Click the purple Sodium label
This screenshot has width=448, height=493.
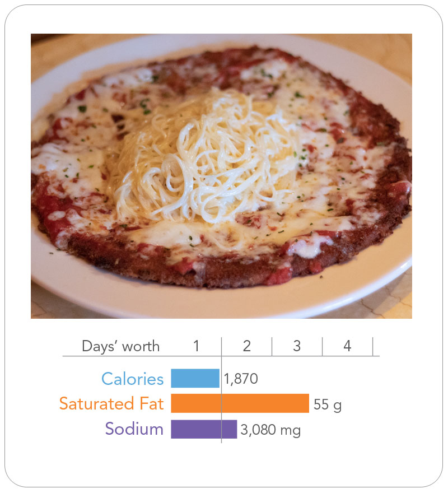pyautogui.click(x=134, y=429)
